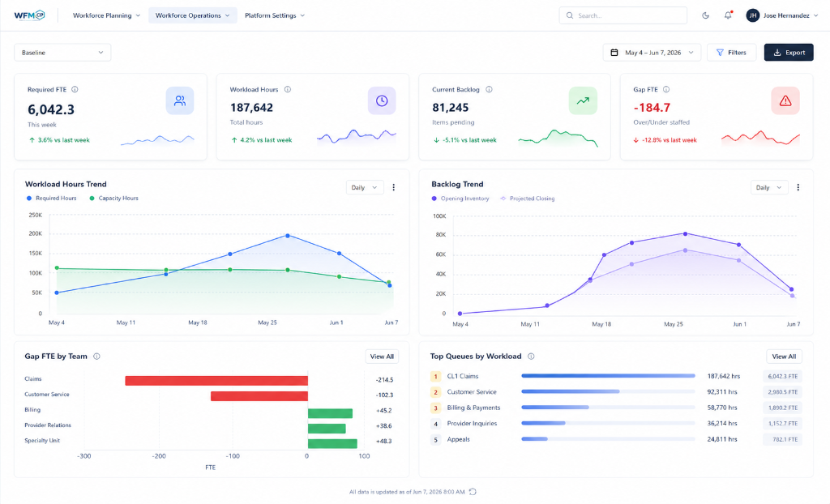The height and width of the screenshot is (504, 830).
Task: Click rank 4 badge for Provider Inquiries
Action: [435, 424]
